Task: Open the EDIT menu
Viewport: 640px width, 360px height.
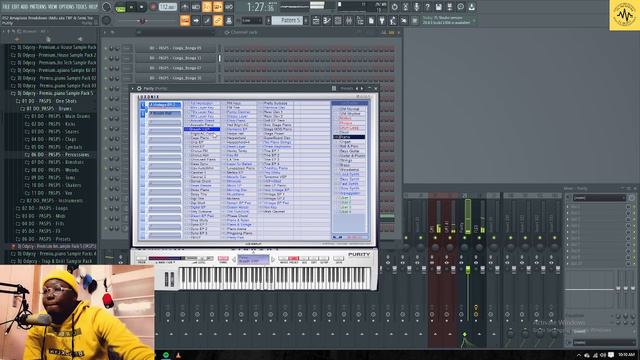Action: pos(16,7)
